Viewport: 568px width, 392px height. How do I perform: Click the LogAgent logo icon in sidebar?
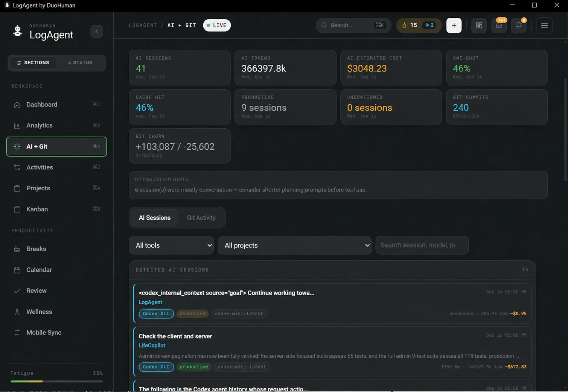pyautogui.click(x=17, y=31)
